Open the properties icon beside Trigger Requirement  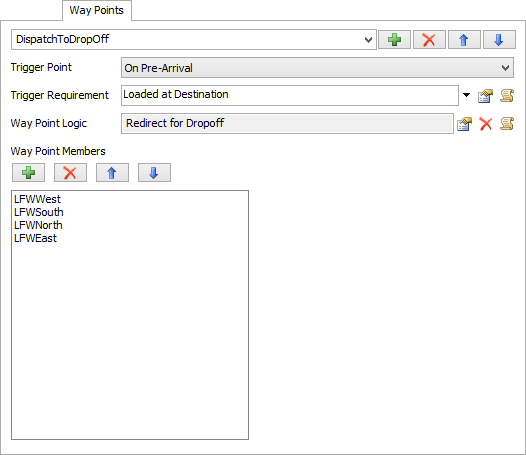[485, 96]
